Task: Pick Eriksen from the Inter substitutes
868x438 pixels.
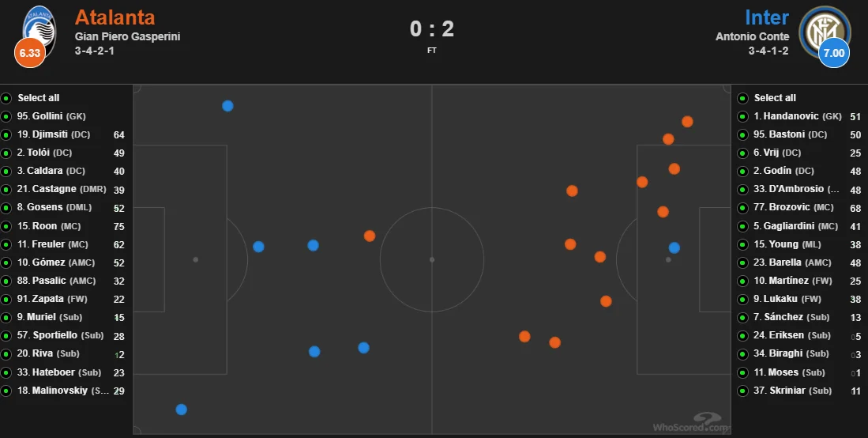Action: (x=784, y=336)
